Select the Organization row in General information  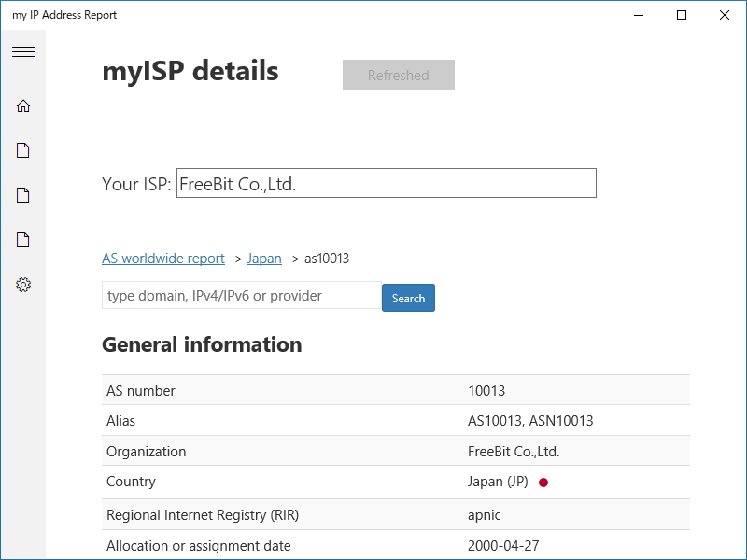click(395, 452)
